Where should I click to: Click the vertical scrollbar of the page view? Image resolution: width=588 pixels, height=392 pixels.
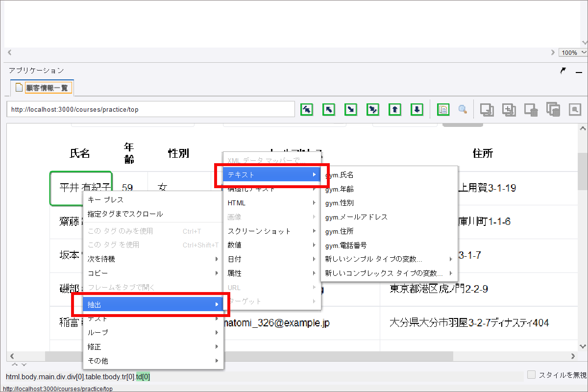tap(583, 237)
